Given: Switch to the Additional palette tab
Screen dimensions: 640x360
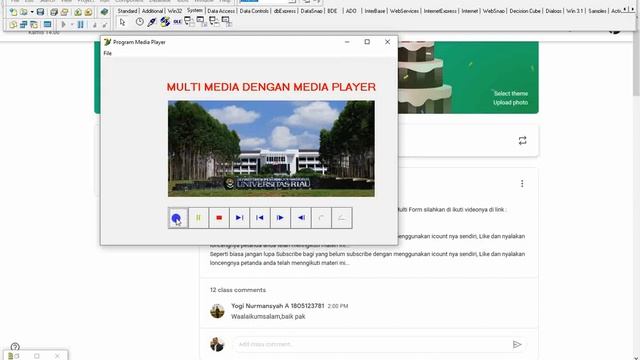Looking at the screenshot, I should pos(152,11).
